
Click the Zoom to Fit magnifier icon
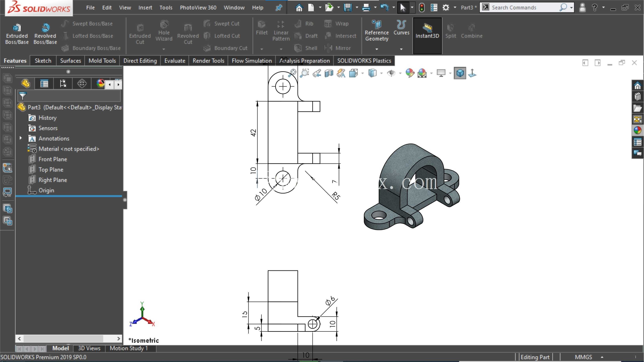(x=292, y=73)
